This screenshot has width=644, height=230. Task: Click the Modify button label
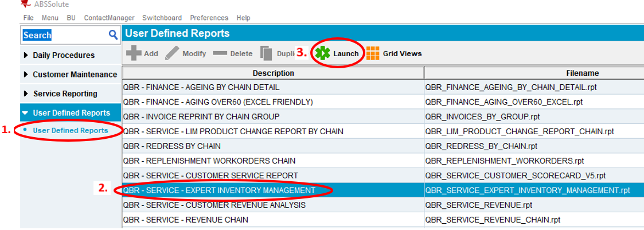pos(194,54)
